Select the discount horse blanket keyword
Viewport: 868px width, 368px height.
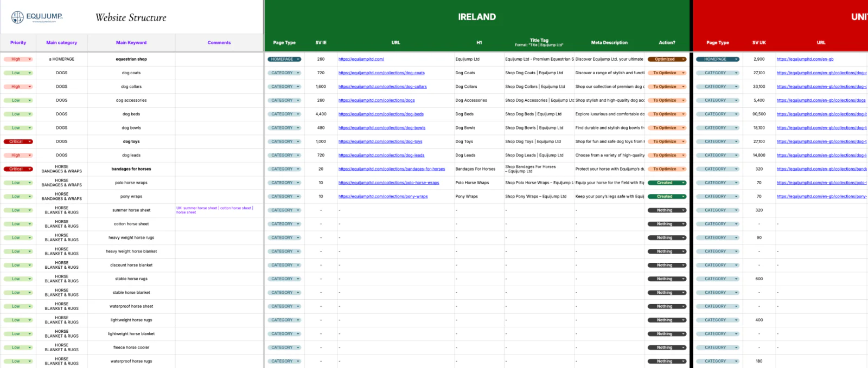(131, 265)
